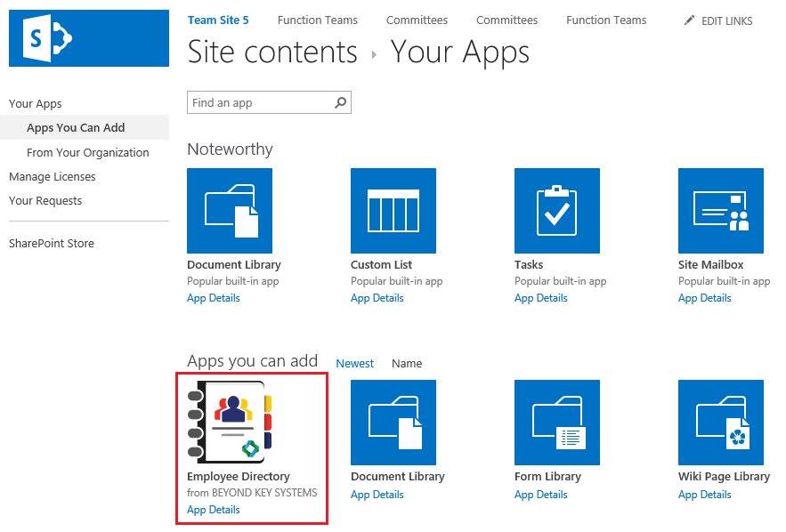The image size is (786, 532).
Task: Select From Your Organization in sidebar
Action: pos(88,152)
